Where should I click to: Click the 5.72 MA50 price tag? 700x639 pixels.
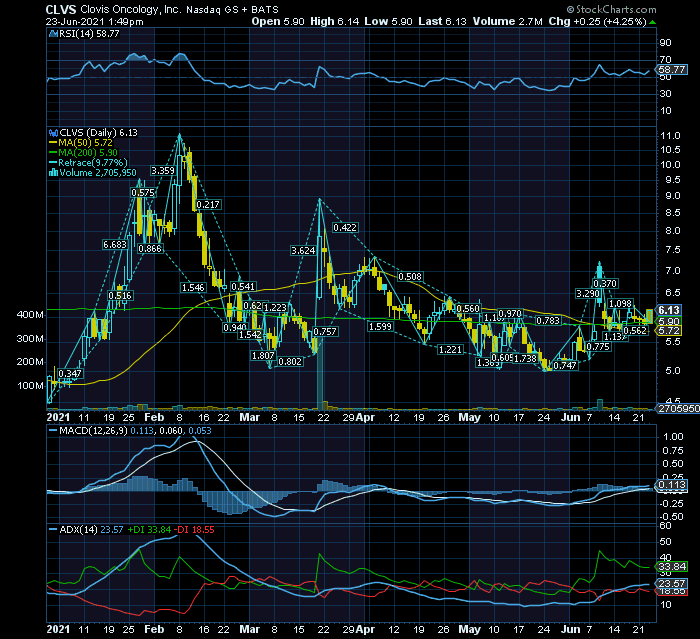(669, 330)
